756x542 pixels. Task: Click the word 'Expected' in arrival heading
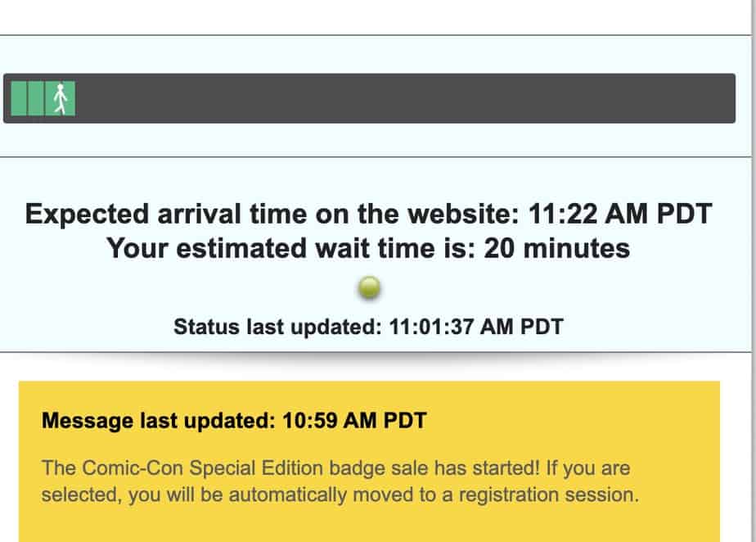[87, 215]
